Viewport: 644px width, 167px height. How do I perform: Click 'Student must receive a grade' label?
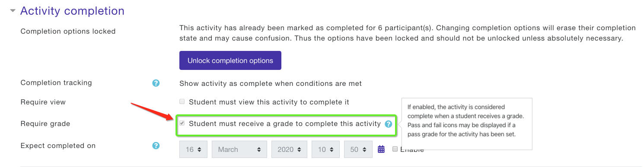click(285, 124)
